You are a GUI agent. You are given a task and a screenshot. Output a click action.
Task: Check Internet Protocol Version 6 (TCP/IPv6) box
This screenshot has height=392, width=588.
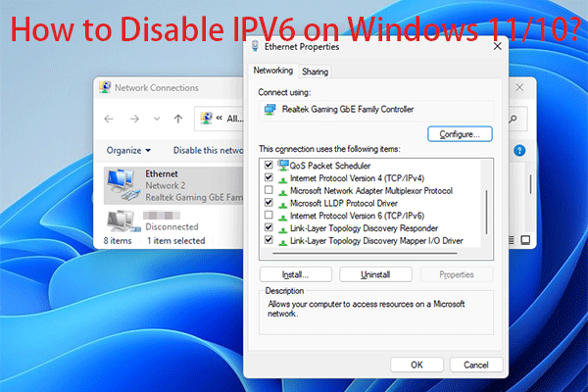269,215
